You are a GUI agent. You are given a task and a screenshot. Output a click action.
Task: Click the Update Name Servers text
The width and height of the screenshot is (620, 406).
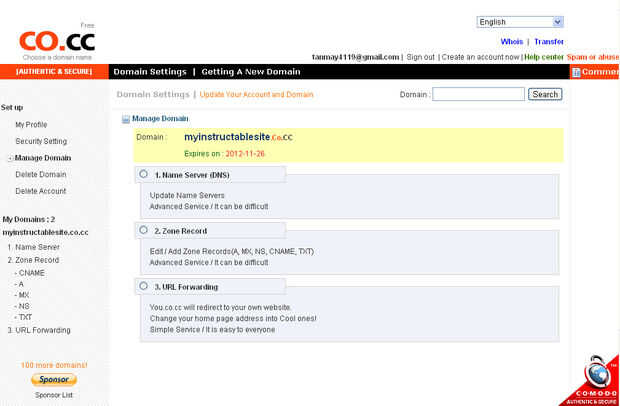[187, 196]
